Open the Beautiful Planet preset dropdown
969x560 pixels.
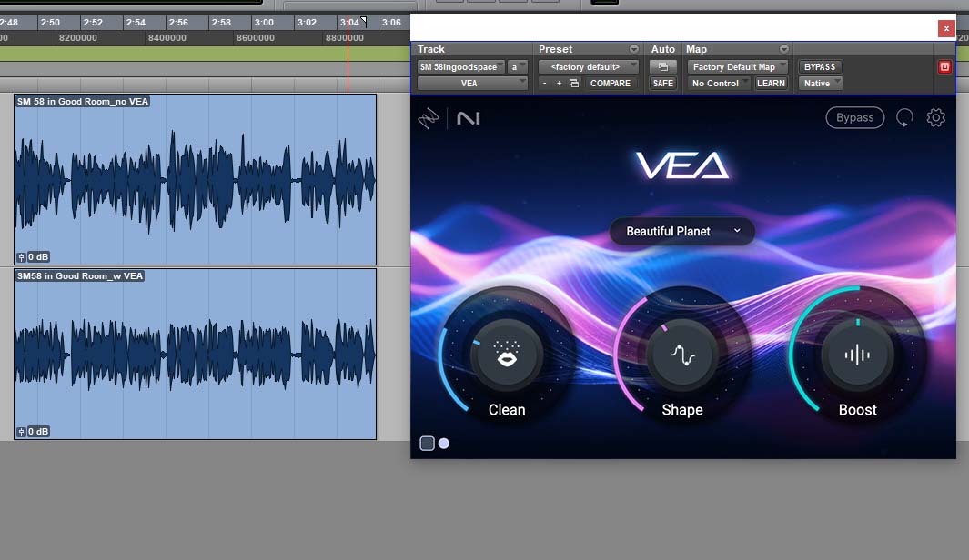[x=682, y=232]
